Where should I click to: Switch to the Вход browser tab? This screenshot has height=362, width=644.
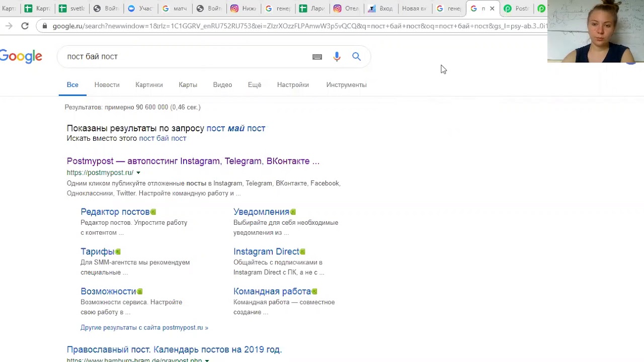[380, 9]
